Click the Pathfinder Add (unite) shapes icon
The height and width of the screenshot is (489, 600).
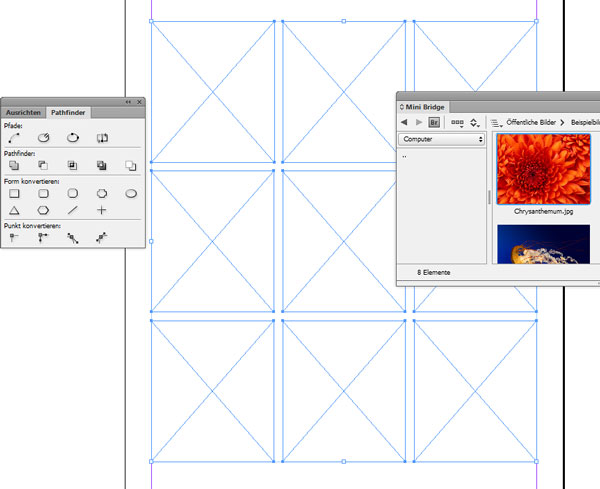tap(14, 165)
